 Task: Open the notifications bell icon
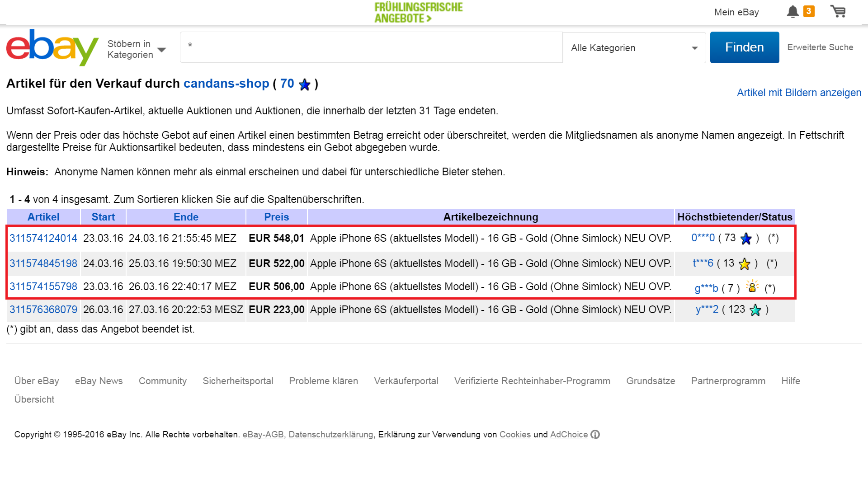click(x=793, y=12)
